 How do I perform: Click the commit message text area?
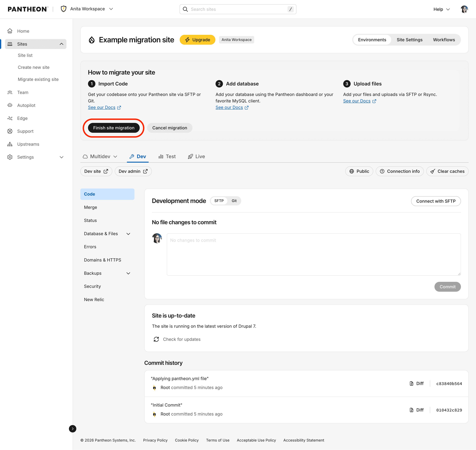point(314,254)
